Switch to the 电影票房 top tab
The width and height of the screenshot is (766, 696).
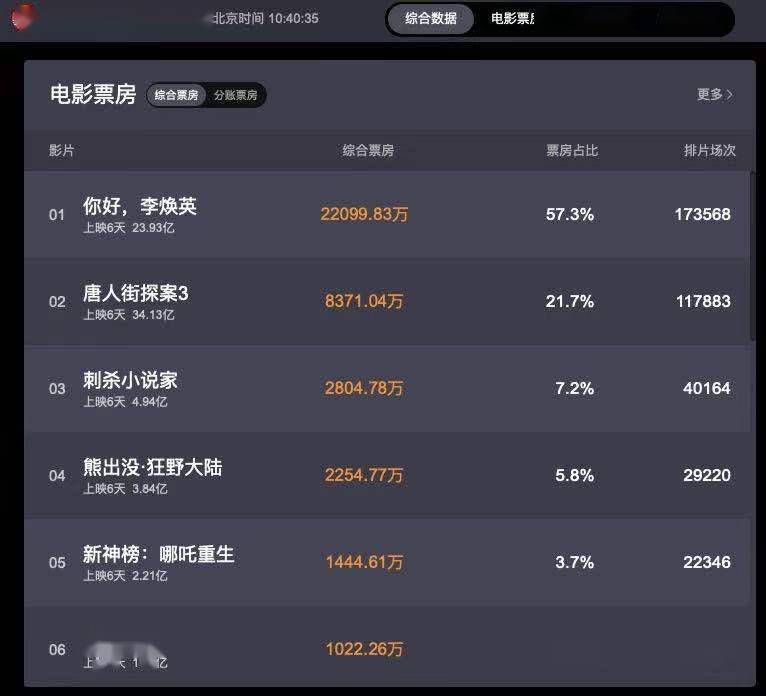pyautogui.click(x=513, y=19)
